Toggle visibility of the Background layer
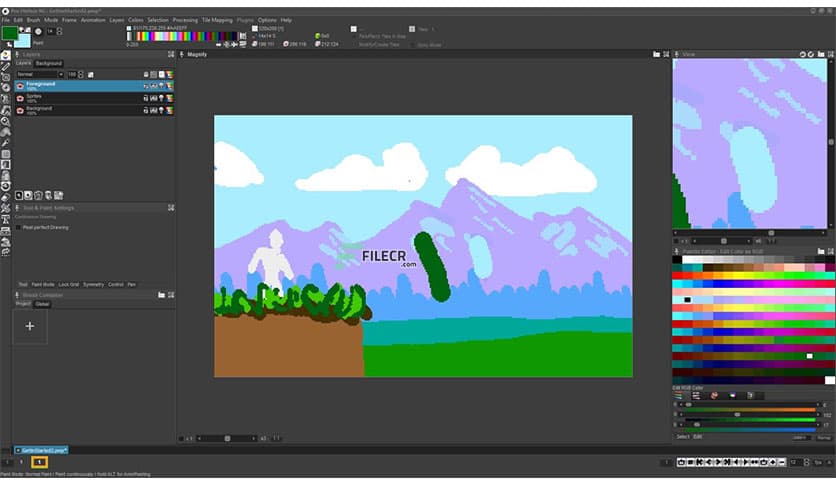The height and width of the screenshot is (484, 836). click(x=20, y=110)
